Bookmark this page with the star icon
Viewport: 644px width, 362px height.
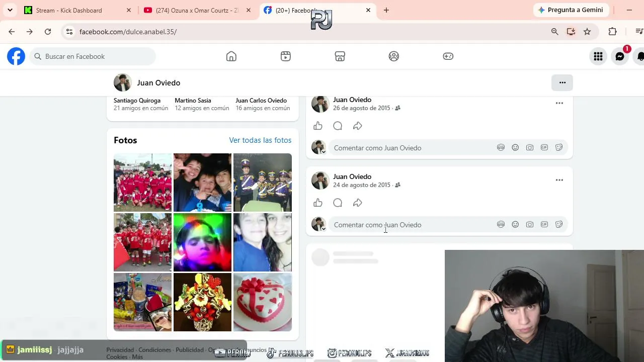click(587, 32)
